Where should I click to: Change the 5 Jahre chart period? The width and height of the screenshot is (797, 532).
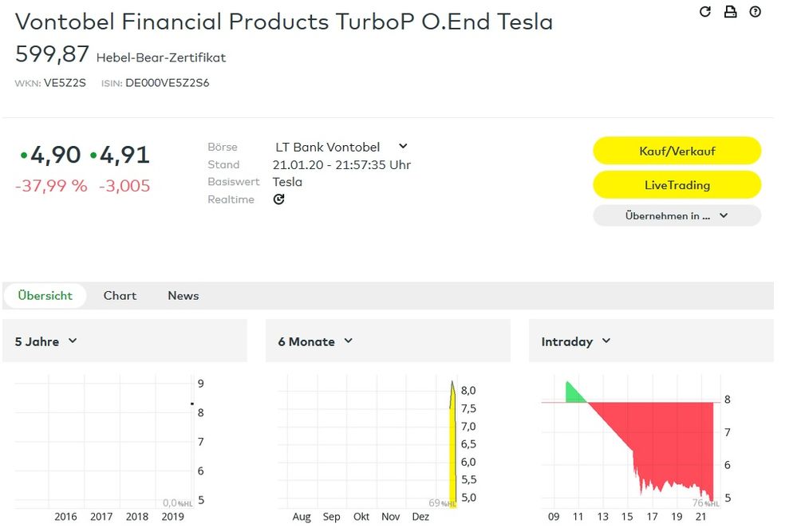pos(44,341)
